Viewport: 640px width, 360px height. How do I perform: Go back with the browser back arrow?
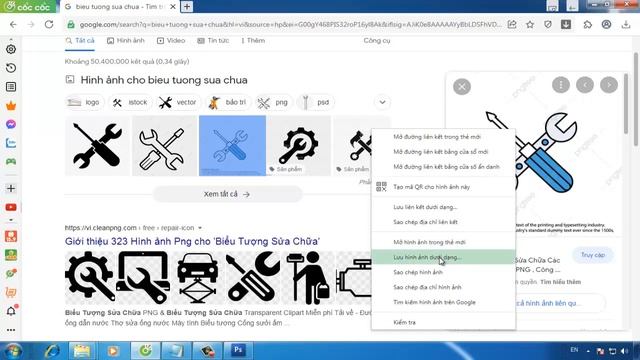pos(13,24)
